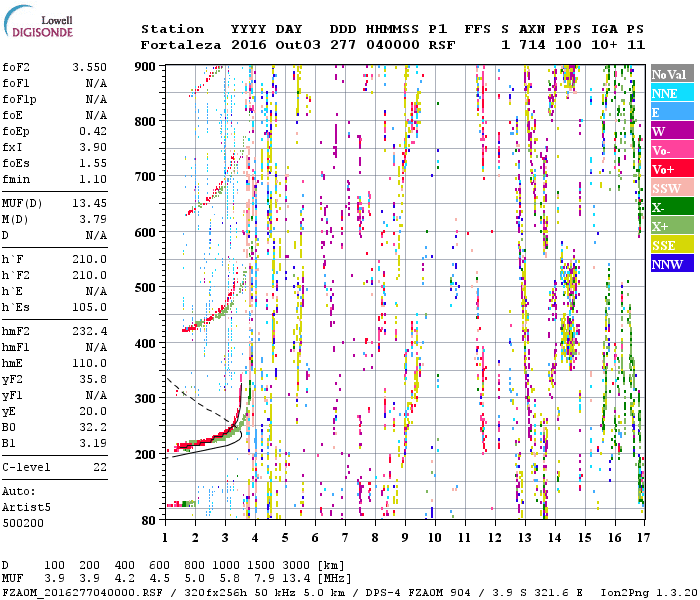
Task: Click the F2 layer red trace
Action: [213, 438]
